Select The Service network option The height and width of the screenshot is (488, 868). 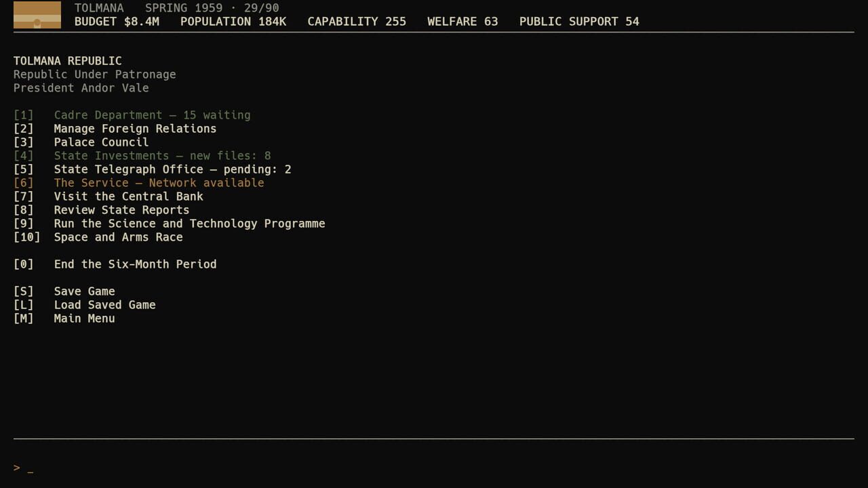(x=139, y=183)
